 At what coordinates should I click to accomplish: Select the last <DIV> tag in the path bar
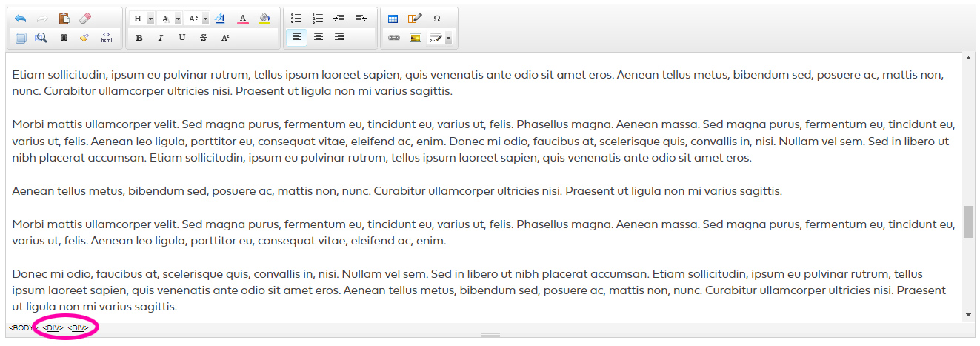(x=79, y=327)
